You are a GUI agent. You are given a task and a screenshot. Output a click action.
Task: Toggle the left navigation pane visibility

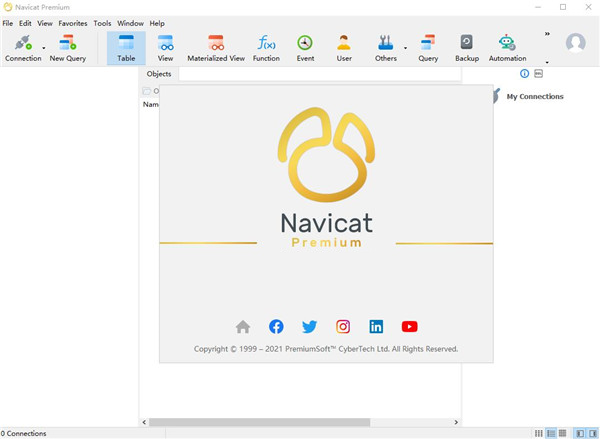(x=580, y=433)
